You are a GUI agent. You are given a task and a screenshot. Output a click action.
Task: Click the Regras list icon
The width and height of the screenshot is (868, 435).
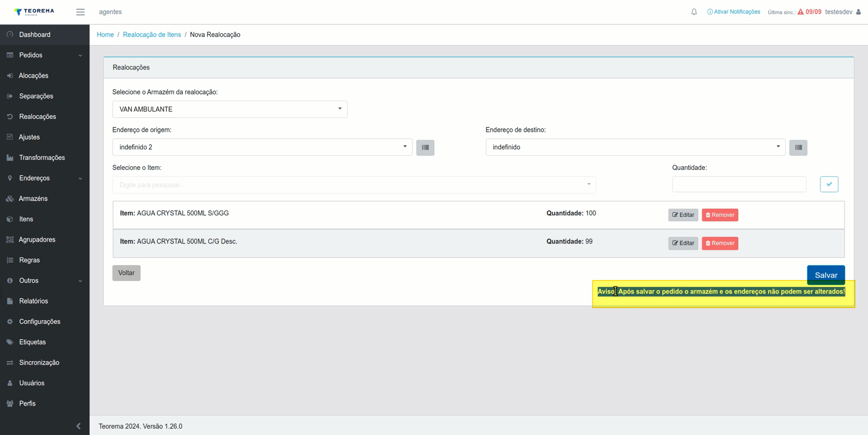click(10, 260)
